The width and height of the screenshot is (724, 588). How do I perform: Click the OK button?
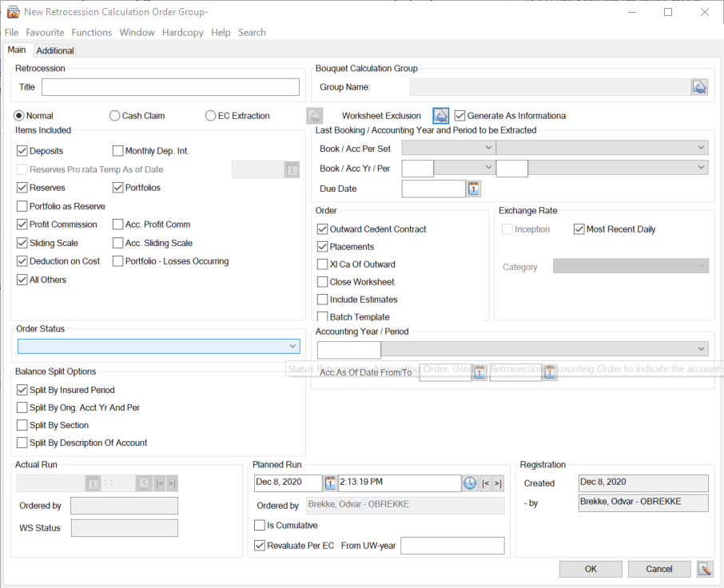tap(591, 569)
